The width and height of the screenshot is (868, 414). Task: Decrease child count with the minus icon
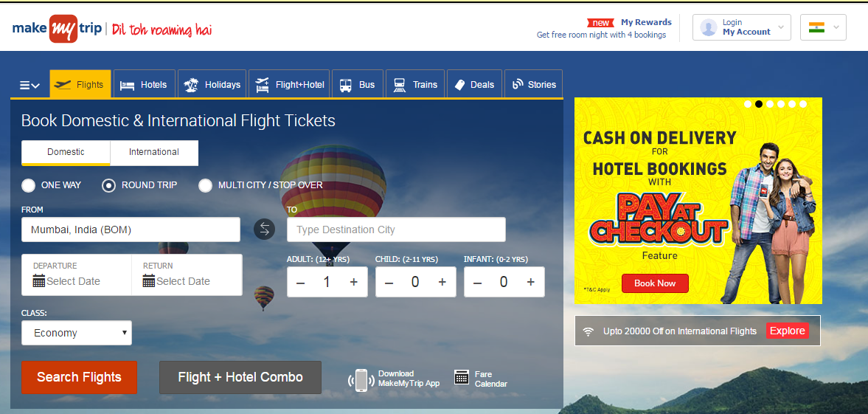389,283
